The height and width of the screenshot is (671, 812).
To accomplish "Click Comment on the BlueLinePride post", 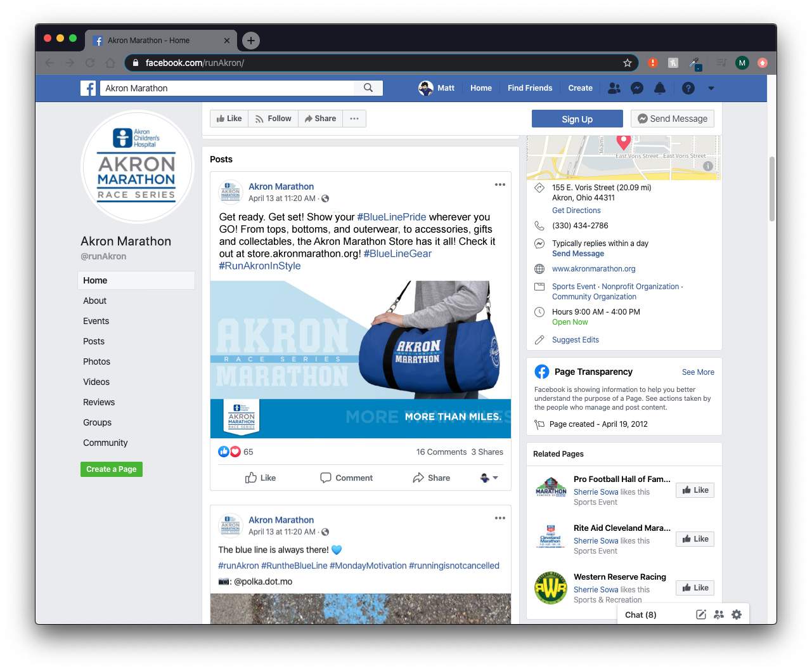I will 347,478.
